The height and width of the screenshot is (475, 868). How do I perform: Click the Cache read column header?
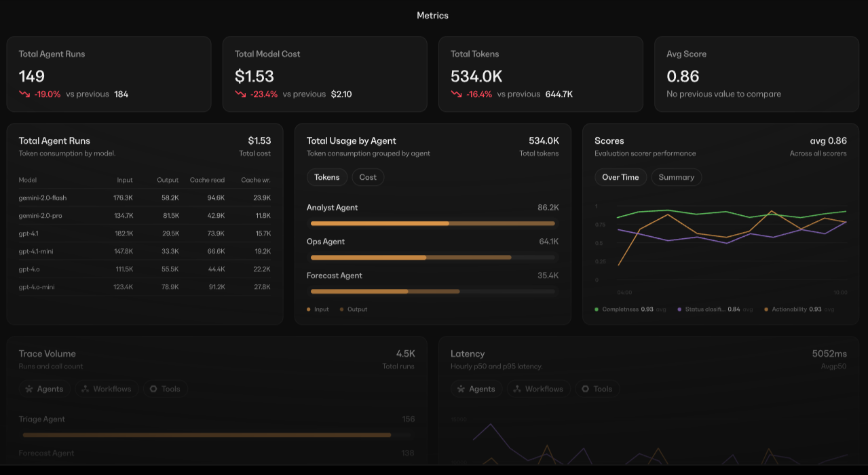[207, 180]
